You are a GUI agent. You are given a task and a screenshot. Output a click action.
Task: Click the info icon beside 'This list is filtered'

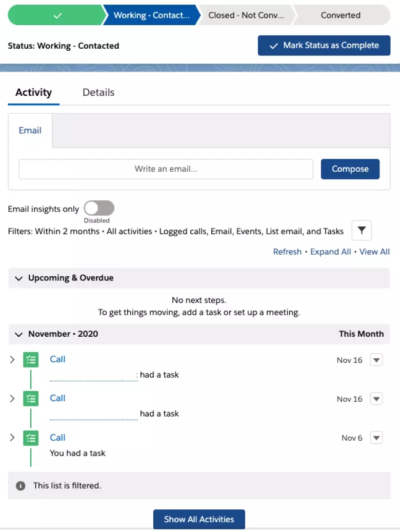(21, 485)
